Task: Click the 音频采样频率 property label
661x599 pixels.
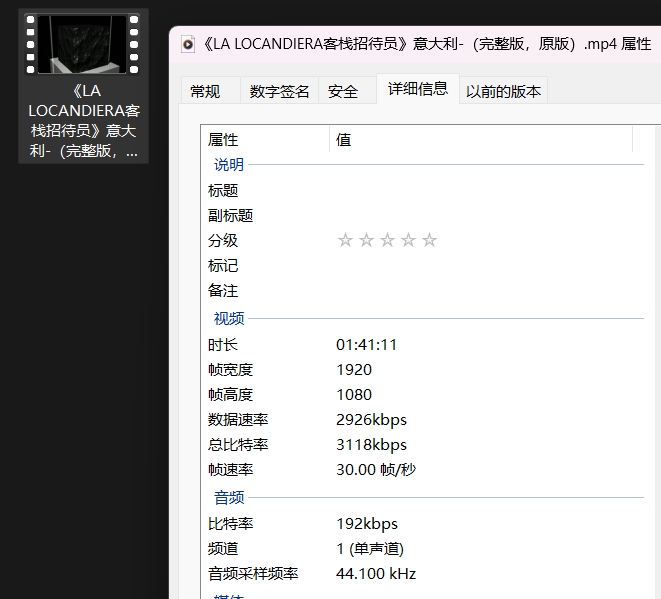Action: pyautogui.click(x=253, y=574)
